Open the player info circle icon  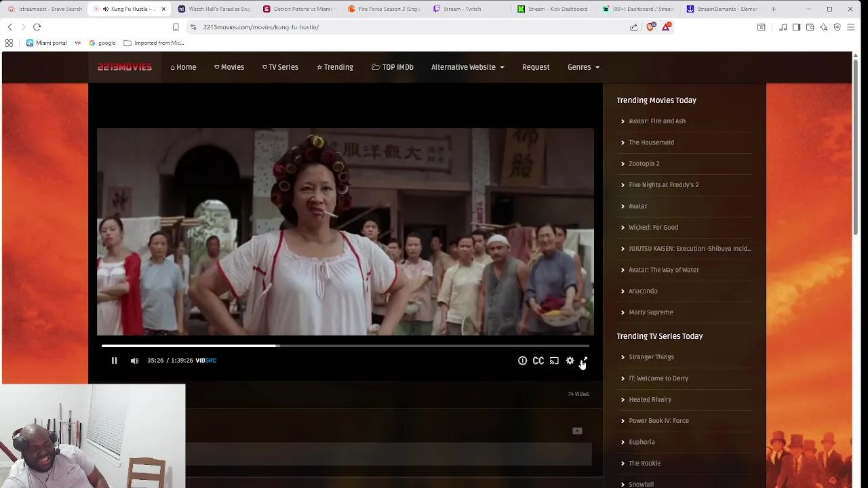[522, 361]
